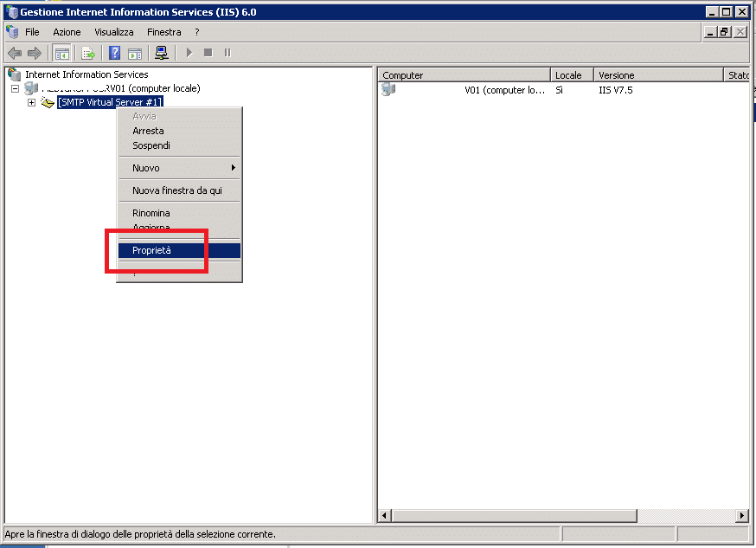Click the horizontal scrollbar left arrow
Image resolution: width=756 pixels, height=548 pixels.
click(384, 516)
